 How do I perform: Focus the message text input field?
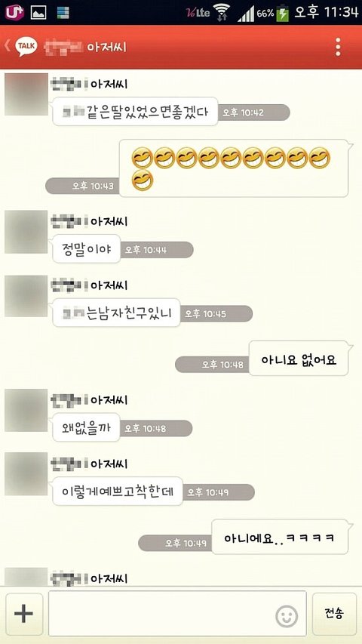point(177,614)
